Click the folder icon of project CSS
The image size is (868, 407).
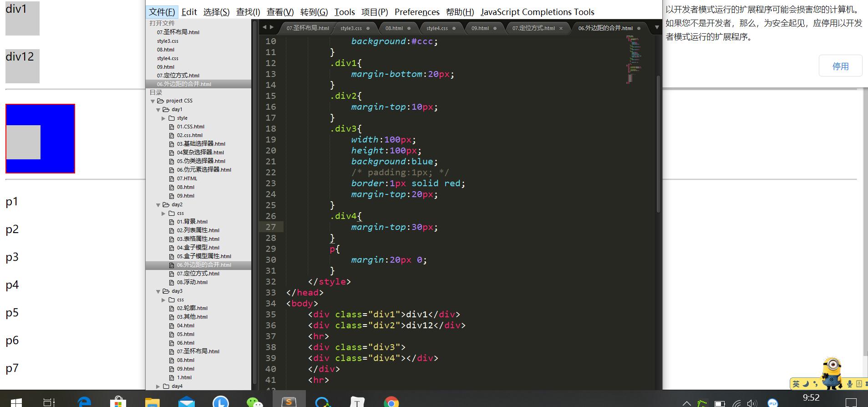pyautogui.click(x=160, y=101)
